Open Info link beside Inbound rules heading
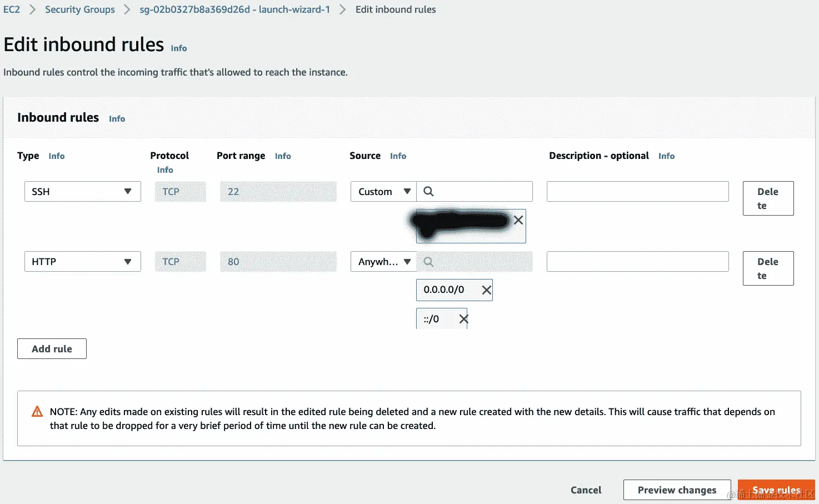 point(117,119)
